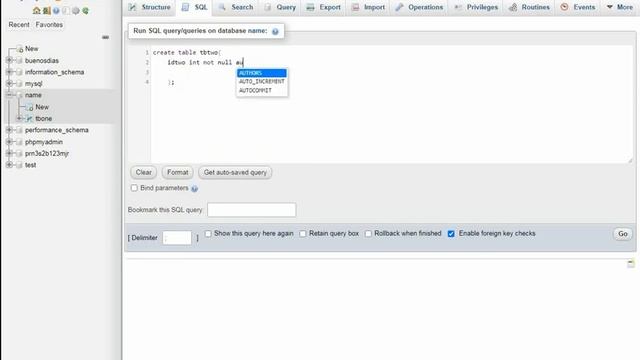Click the Go button to run query
Image resolution: width=640 pixels, height=360 pixels.
[622, 234]
